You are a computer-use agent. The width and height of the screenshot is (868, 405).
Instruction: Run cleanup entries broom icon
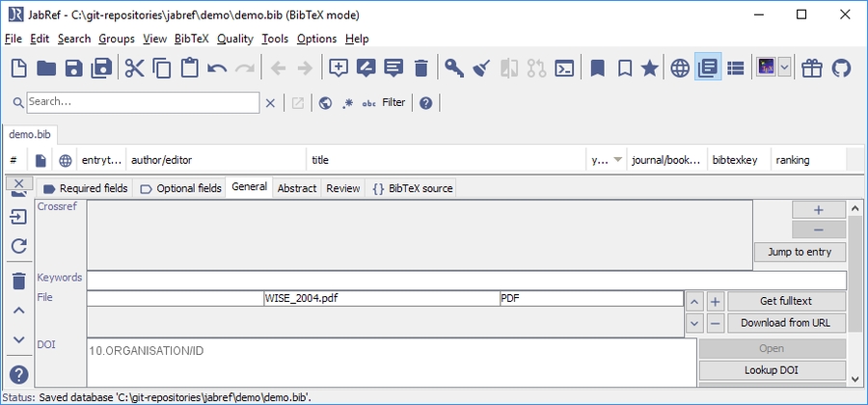coord(481,68)
